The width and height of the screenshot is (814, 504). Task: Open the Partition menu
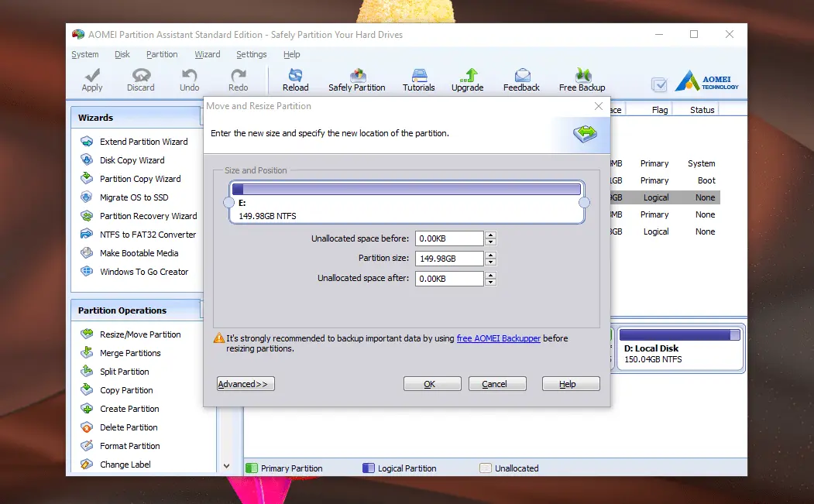coord(162,54)
